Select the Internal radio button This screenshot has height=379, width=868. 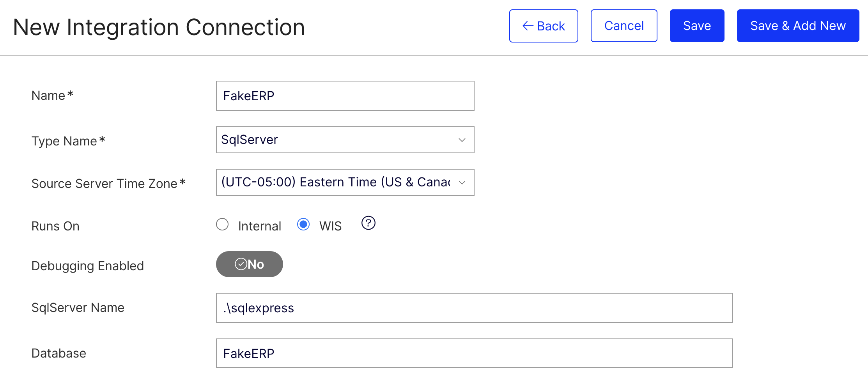pos(222,225)
